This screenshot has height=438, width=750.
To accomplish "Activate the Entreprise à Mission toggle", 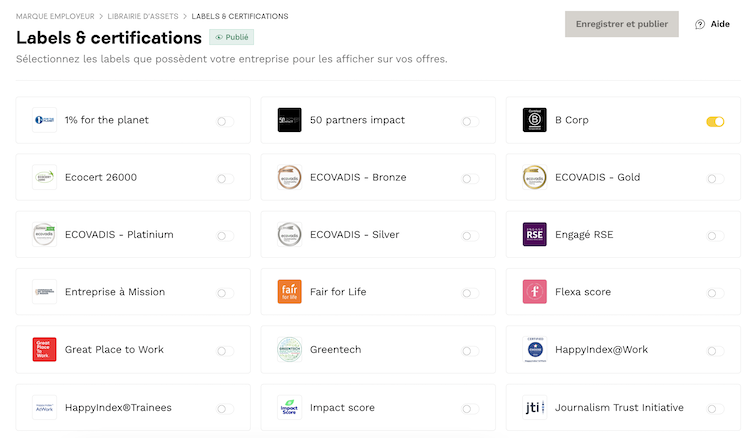I will pyautogui.click(x=225, y=293).
